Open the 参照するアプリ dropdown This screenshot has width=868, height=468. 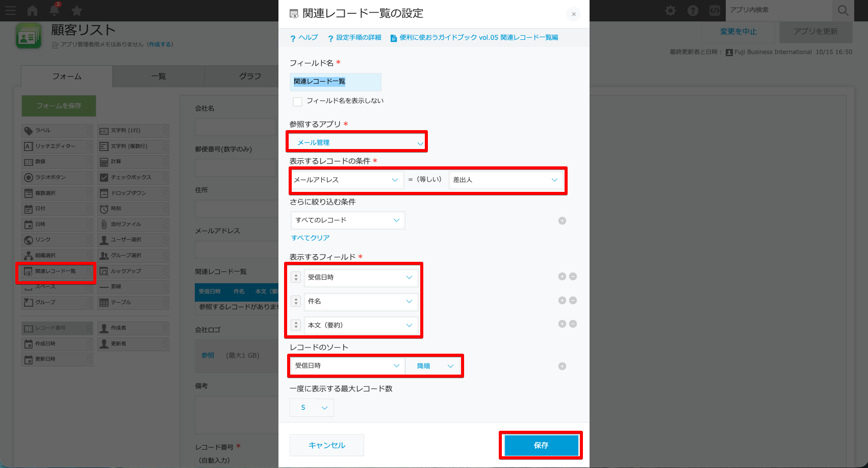coord(357,142)
